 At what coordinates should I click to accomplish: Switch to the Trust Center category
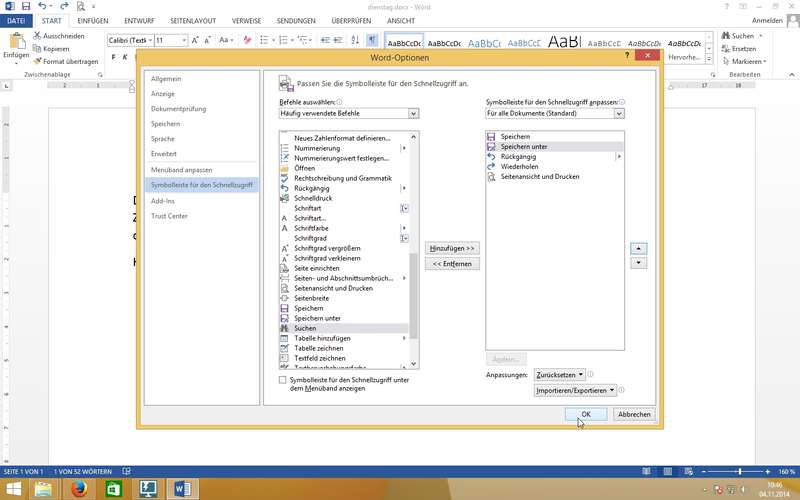pyautogui.click(x=169, y=216)
